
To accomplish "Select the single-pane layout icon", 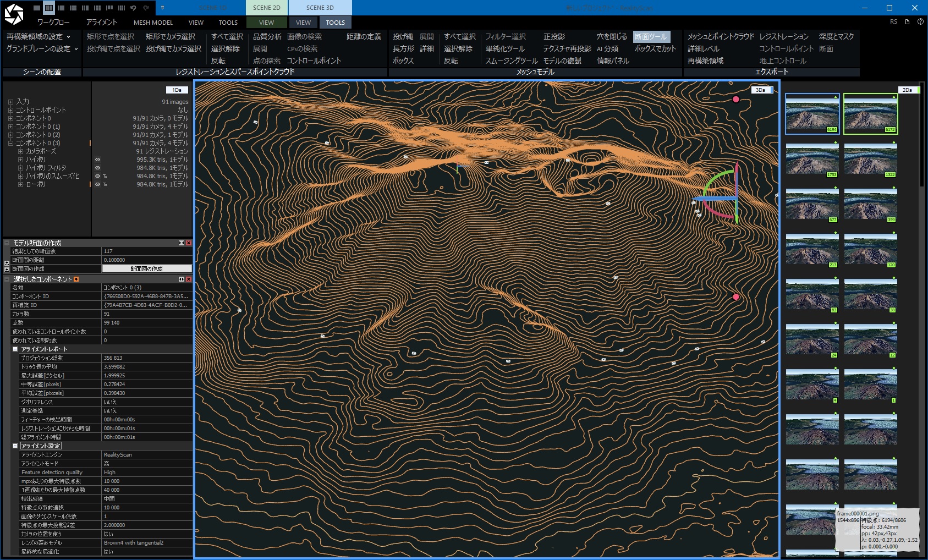I will click(x=37, y=8).
